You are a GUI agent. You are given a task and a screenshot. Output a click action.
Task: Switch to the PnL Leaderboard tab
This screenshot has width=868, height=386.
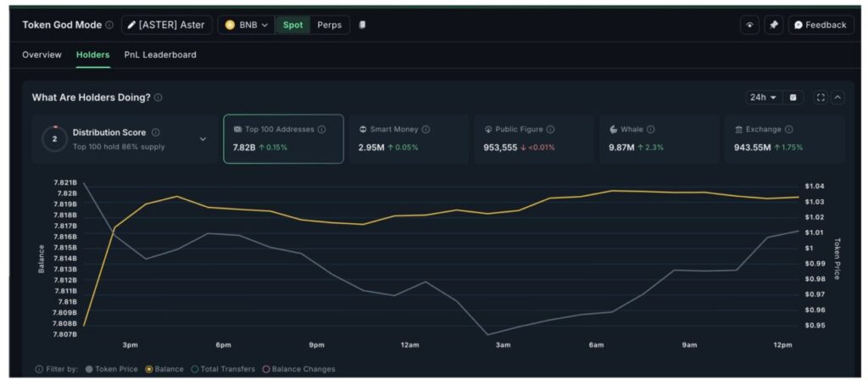pos(160,55)
